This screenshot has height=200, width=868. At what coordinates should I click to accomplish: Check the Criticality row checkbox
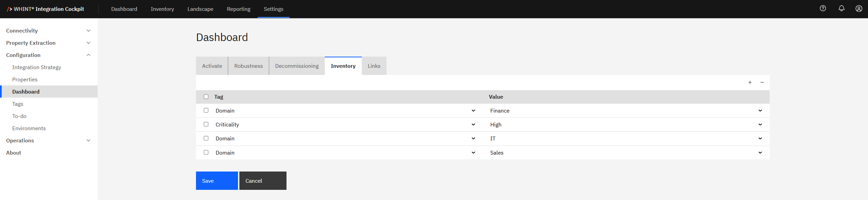(x=206, y=124)
